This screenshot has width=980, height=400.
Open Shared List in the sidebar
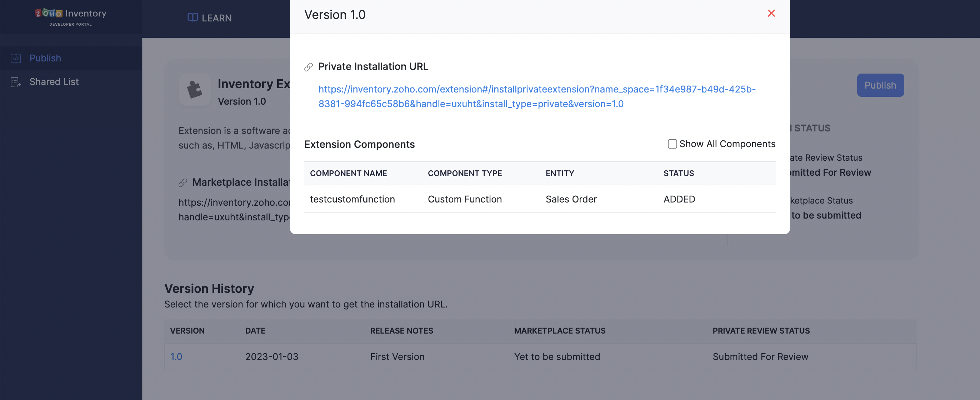click(54, 82)
